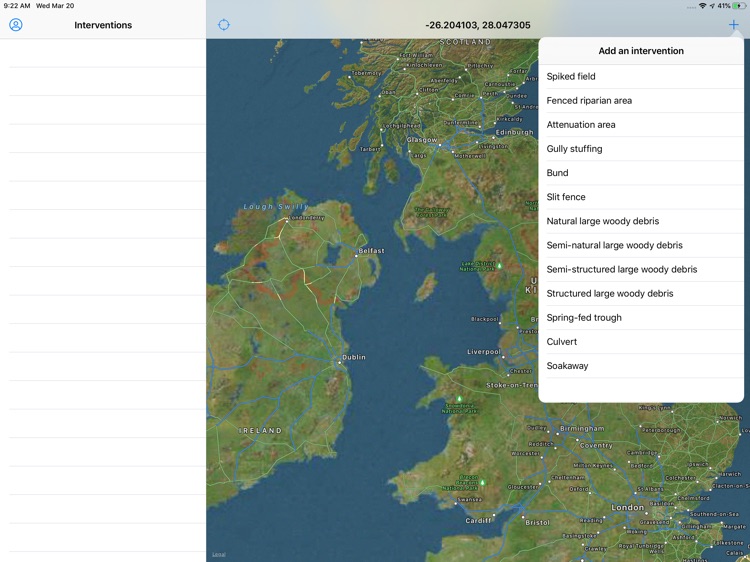Select Natural large woody debris
This screenshot has width=750, height=562.
tap(602, 221)
